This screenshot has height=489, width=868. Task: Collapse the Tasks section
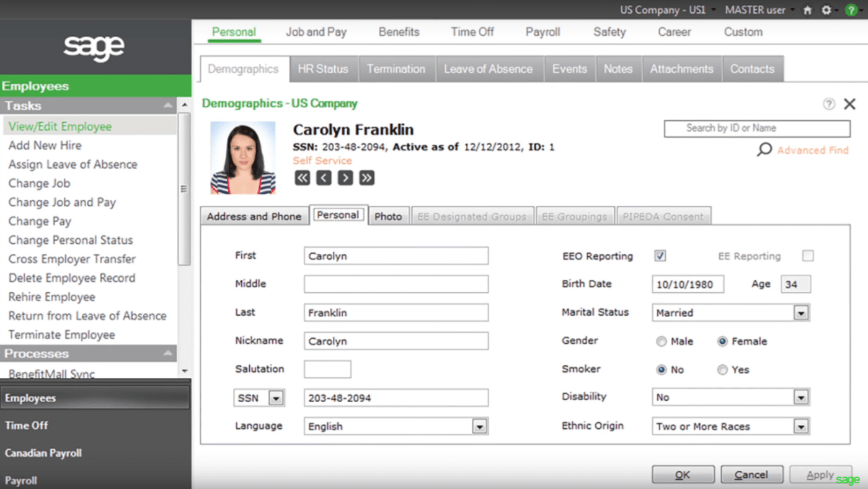[x=168, y=105]
